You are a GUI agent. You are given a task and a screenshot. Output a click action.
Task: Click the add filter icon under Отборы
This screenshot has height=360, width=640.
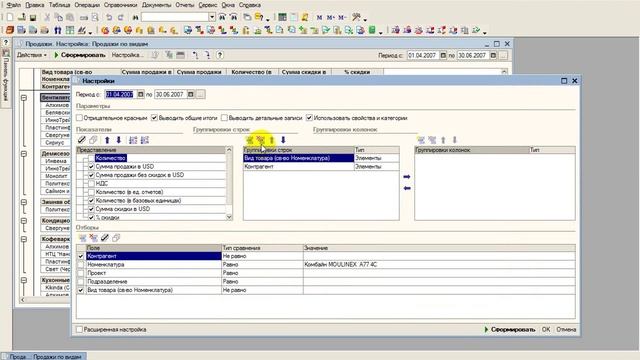[x=83, y=238]
